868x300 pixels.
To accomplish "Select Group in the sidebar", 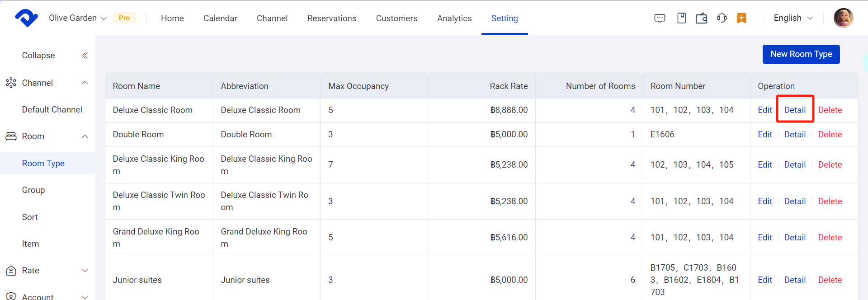I will point(33,190).
